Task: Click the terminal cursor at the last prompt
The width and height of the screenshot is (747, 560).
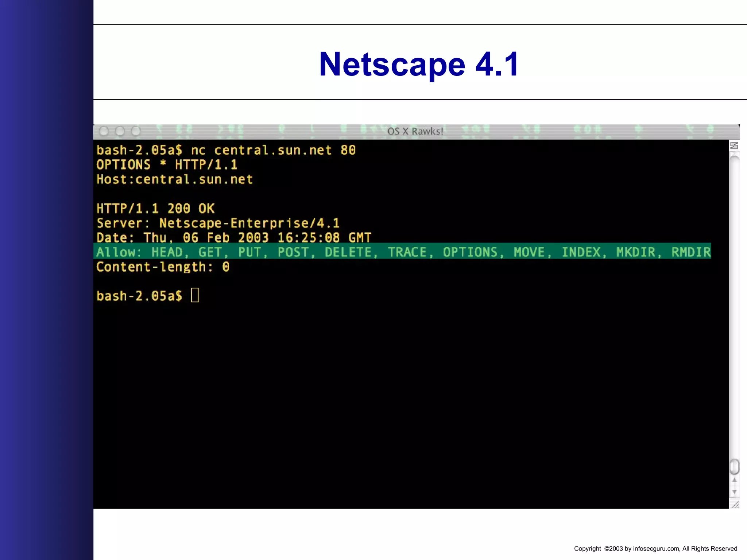Action: 195,295
